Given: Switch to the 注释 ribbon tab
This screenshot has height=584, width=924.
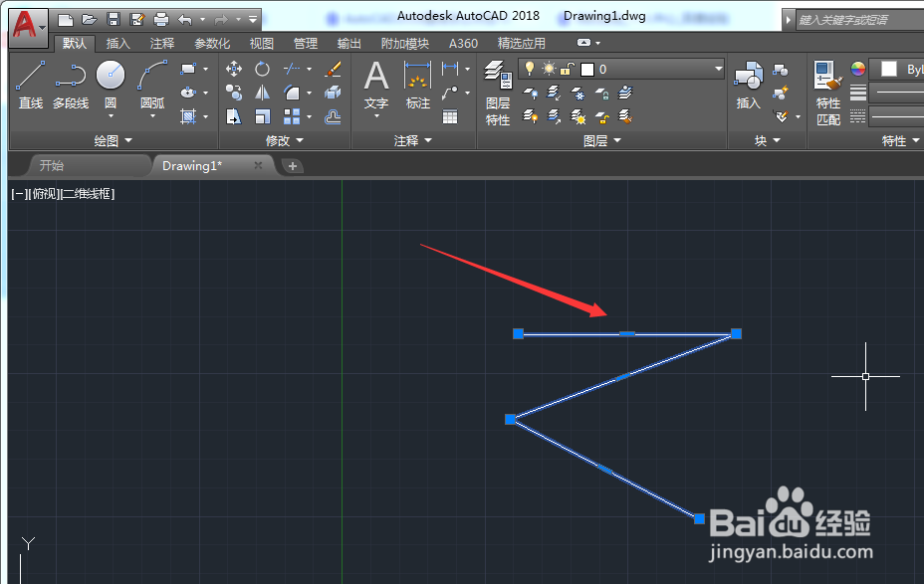Looking at the screenshot, I should point(162,43).
